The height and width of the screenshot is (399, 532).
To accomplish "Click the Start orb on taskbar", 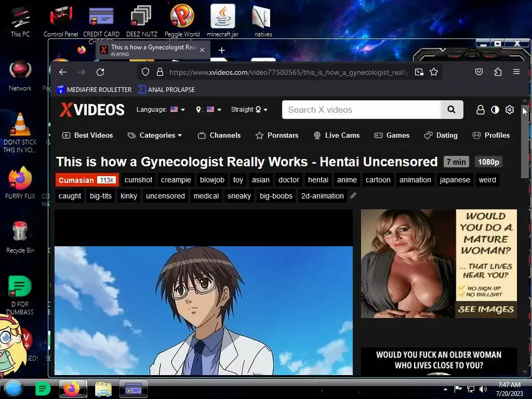I will [x=14, y=388].
